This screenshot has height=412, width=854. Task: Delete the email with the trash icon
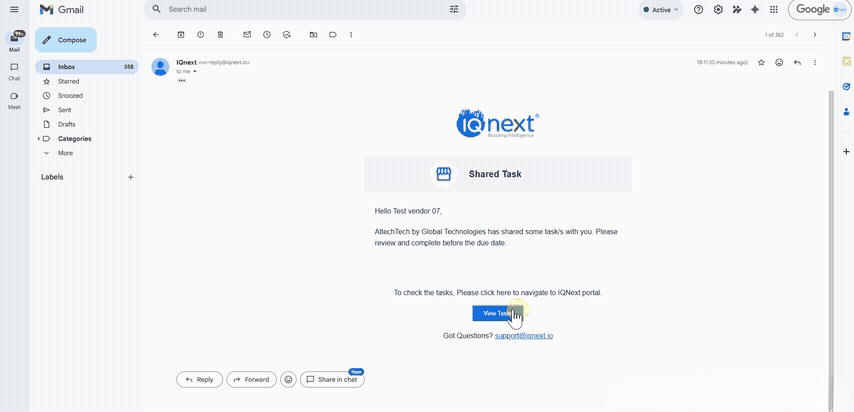[x=220, y=34]
